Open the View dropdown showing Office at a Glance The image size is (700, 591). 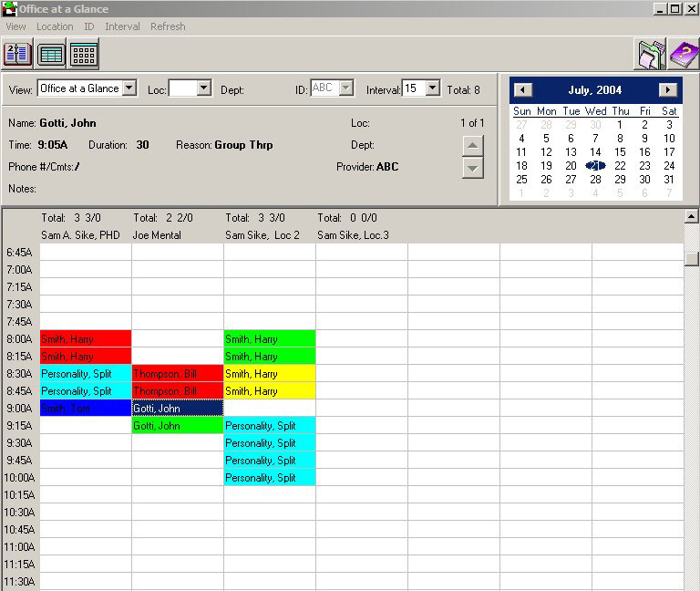pyautogui.click(x=129, y=88)
